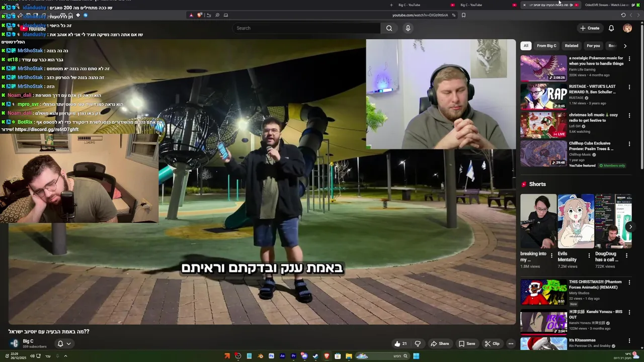Screen dimensions: 644x362
Task: Open Discord from taskbar
Action: click(304, 356)
